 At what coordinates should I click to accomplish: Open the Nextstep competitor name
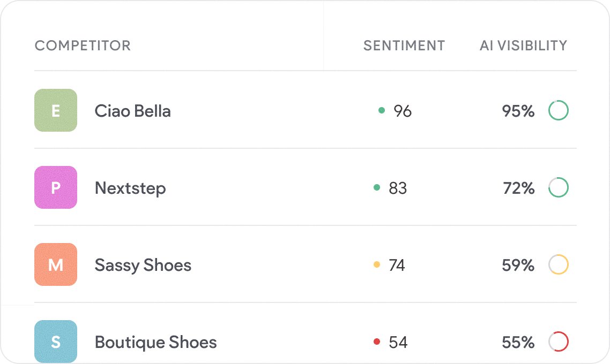pyautogui.click(x=130, y=188)
